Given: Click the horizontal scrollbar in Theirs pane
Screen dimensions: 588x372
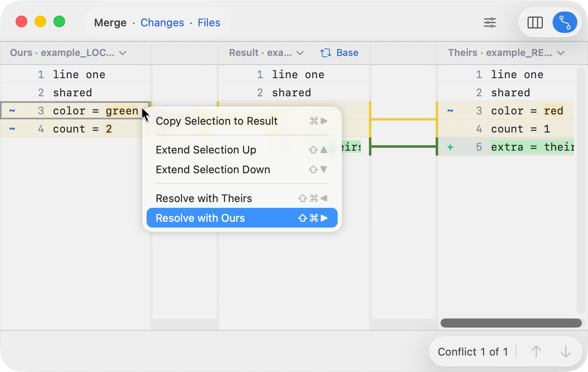Looking at the screenshot, I should [511, 323].
